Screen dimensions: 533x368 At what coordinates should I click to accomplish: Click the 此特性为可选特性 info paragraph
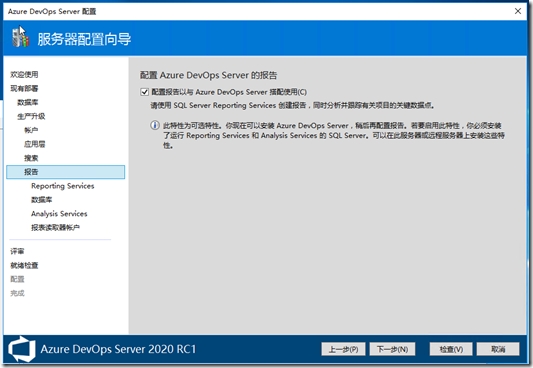pyautogui.click(x=334, y=136)
